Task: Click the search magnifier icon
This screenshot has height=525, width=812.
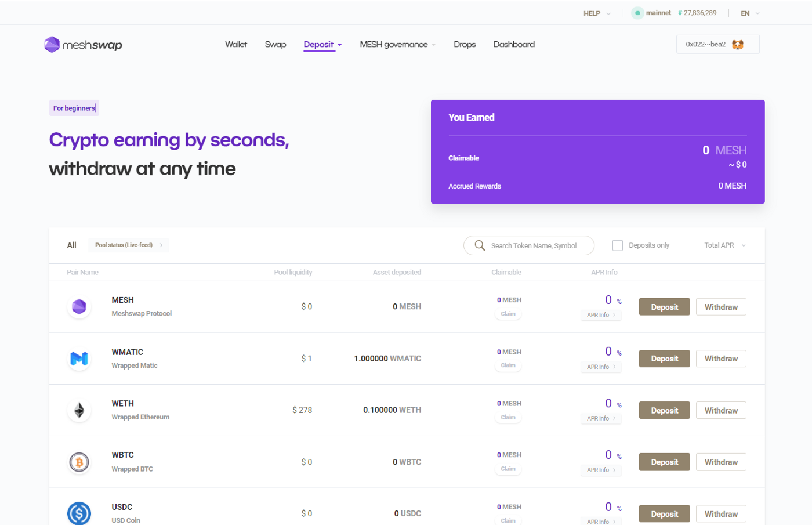Action: [480, 245]
